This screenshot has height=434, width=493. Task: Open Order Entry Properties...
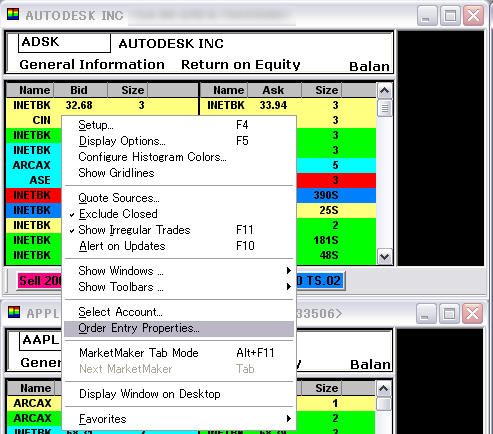[x=179, y=328]
